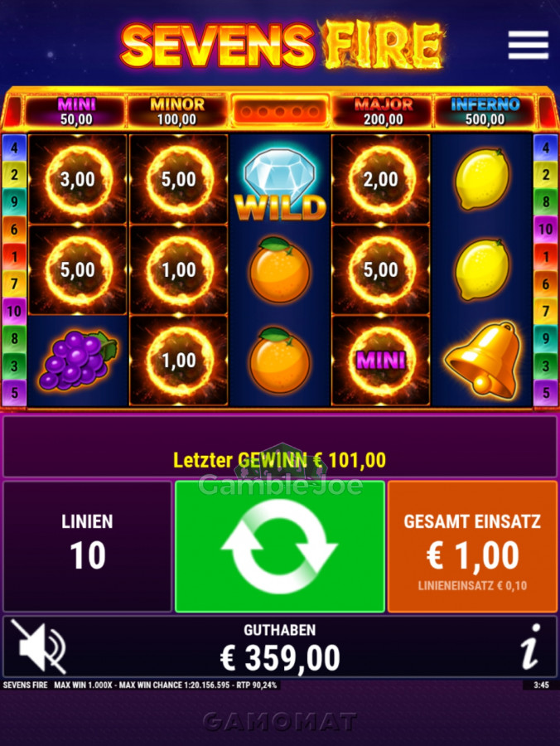The width and height of the screenshot is (560, 746).
Task: Select payline 10 marker on right side
Action: coord(545,230)
